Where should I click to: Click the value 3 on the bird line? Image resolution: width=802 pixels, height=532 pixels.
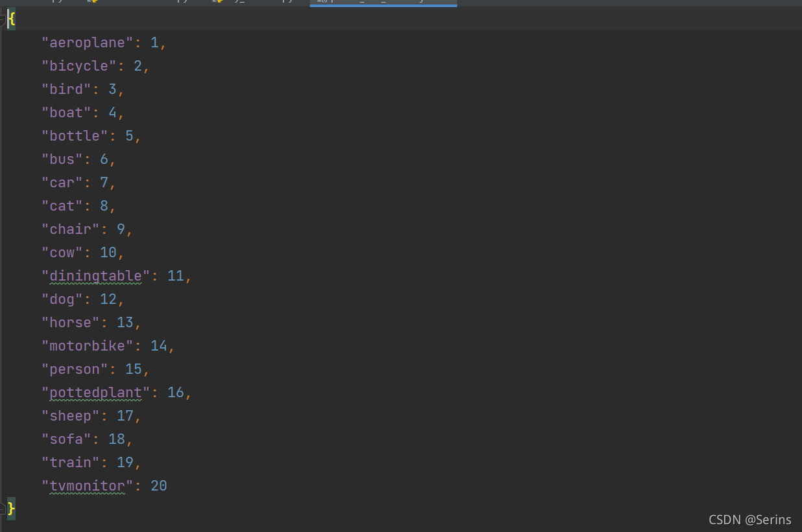[x=113, y=89]
